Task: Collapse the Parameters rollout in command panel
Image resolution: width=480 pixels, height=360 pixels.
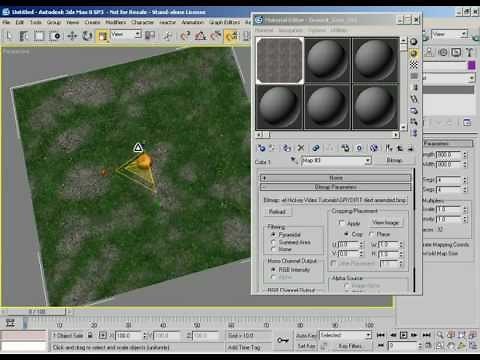Action: (x=448, y=144)
